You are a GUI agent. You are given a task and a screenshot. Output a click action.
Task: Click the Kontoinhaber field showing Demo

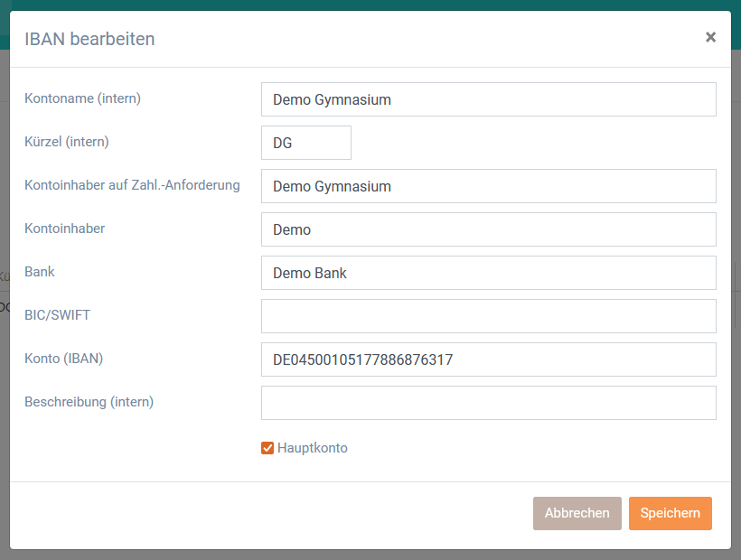pos(489,229)
